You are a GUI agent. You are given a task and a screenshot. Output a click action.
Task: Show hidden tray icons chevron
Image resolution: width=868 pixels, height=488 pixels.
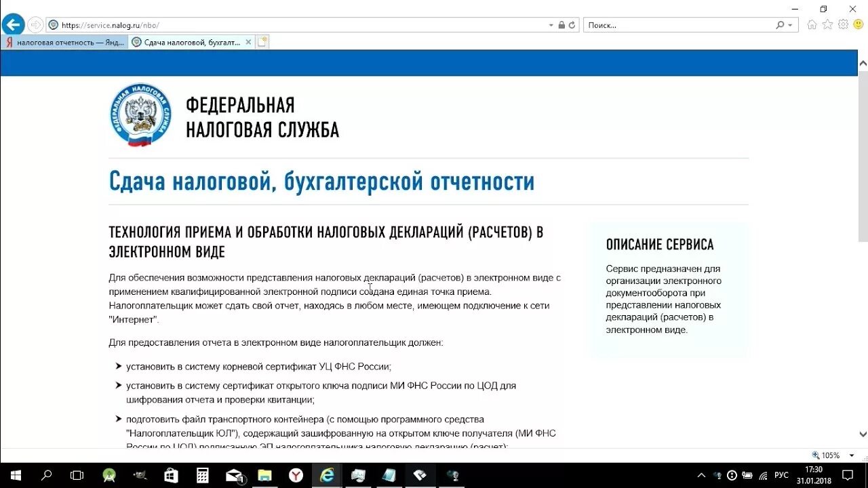click(701, 475)
